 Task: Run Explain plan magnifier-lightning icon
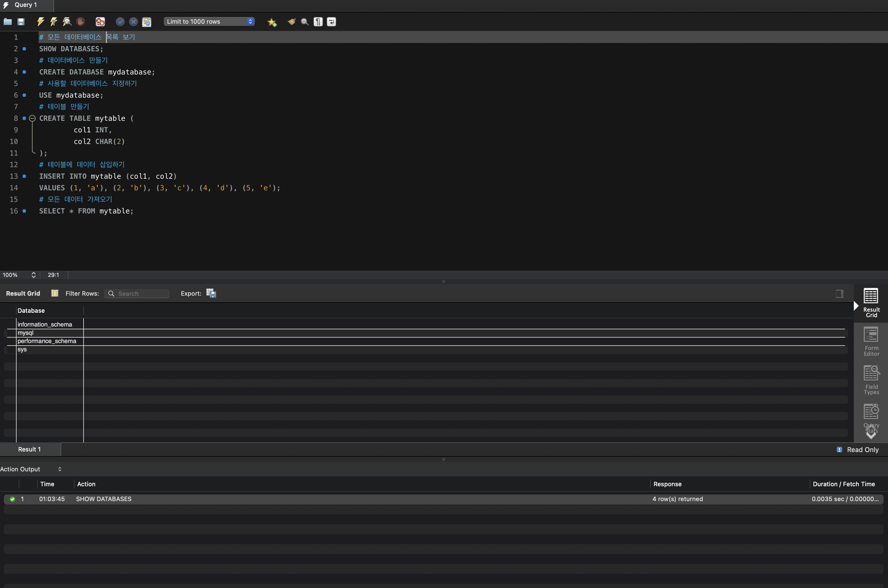(67, 22)
